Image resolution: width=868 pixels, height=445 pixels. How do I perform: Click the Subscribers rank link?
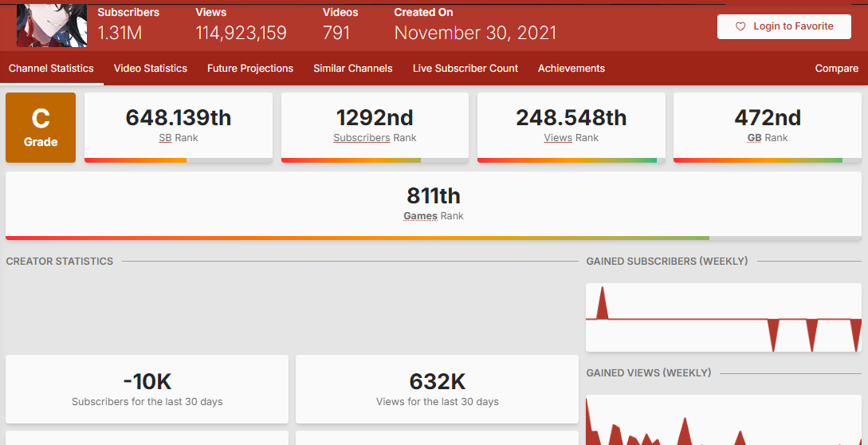point(362,137)
